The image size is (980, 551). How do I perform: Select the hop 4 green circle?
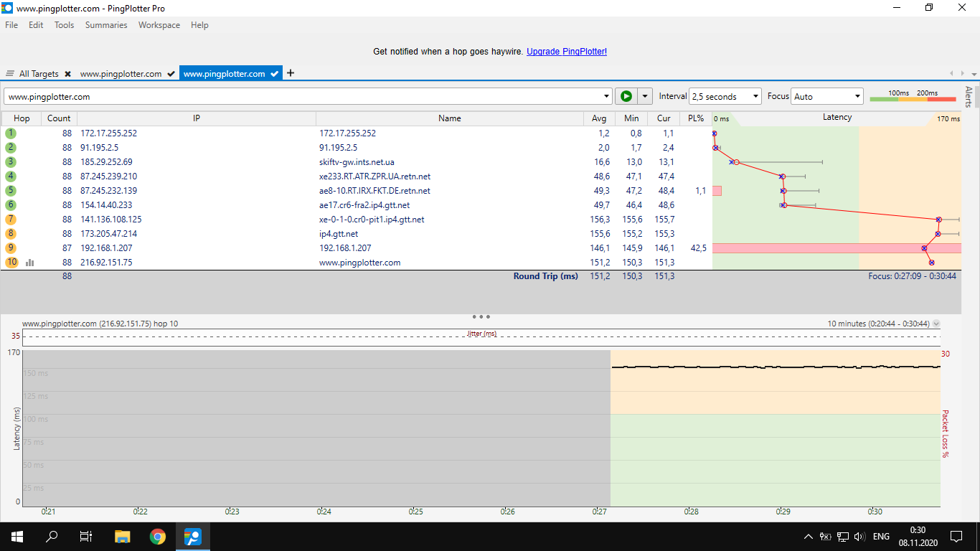click(x=11, y=176)
